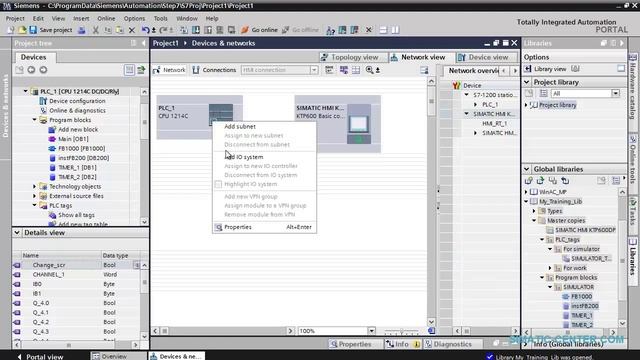The height and width of the screenshot is (360, 640).
Task: Expand WinAC_MP global library
Action: [x=526, y=192]
